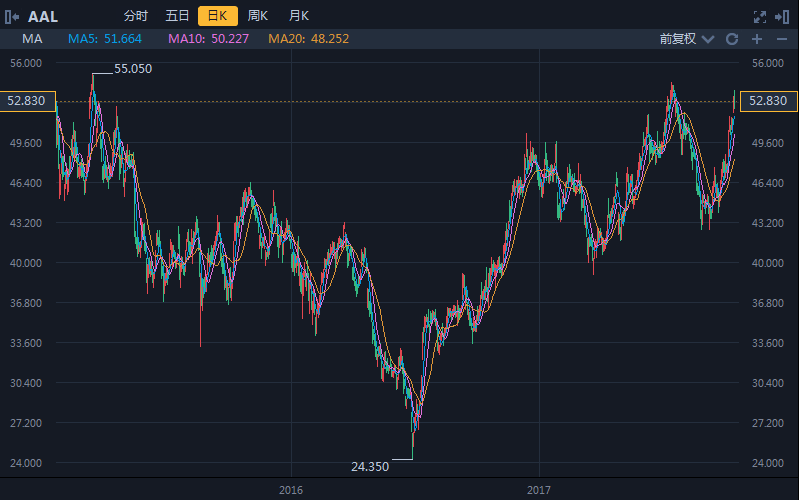
Task: Switch to the 五日 tab
Action: [177, 16]
